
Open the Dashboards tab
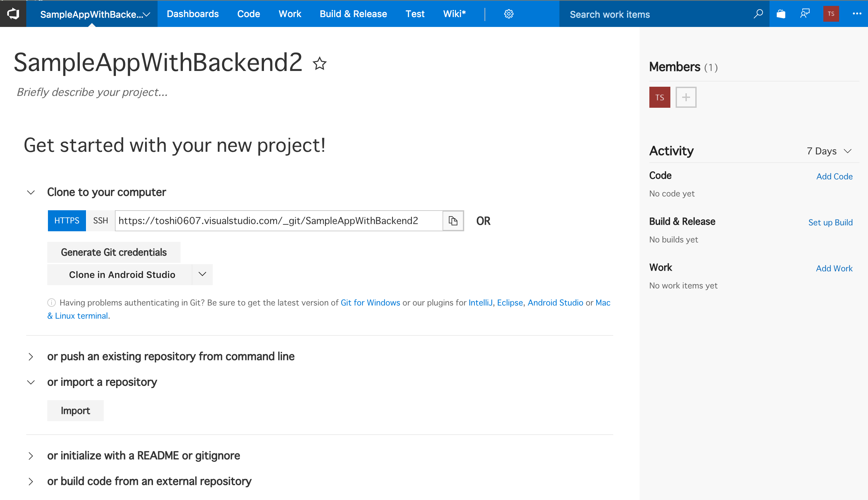(x=193, y=14)
